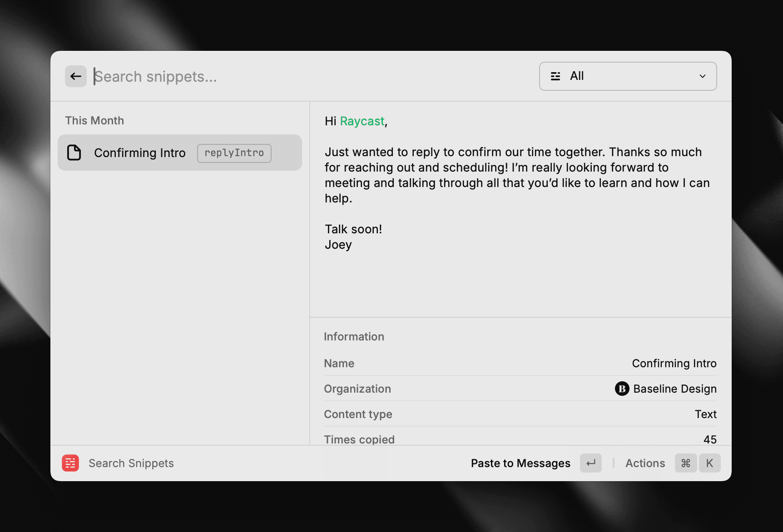The height and width of the screenshot is (532, 783).
Task: Expand the dropdown chevron arrow
Action: (702, 76)
